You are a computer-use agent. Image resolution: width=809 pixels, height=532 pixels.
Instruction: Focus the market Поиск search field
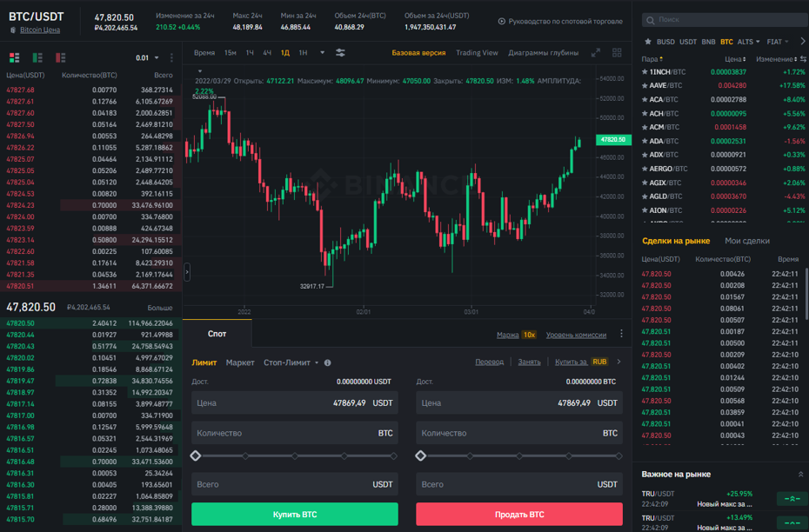coord(725,20)
